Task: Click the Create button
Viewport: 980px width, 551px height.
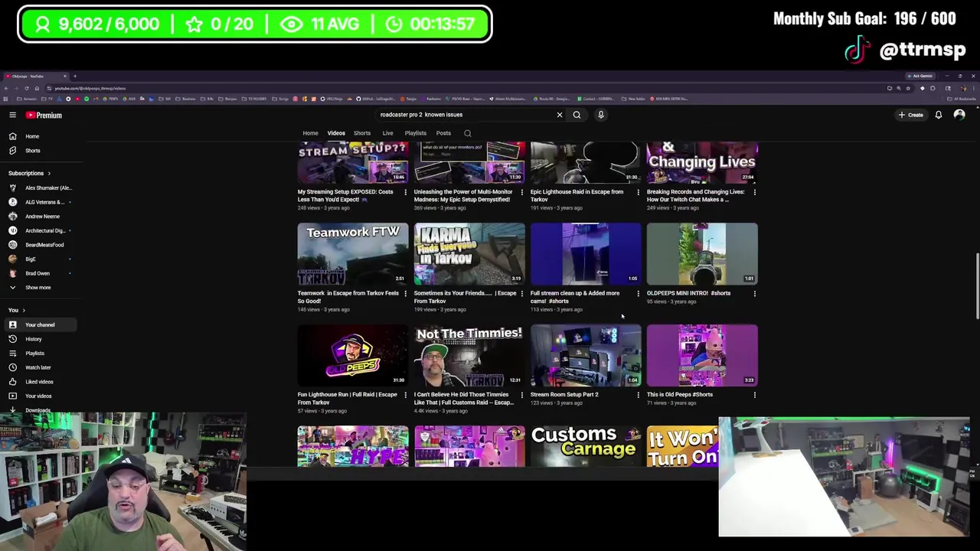Action: tap(911, 115)
